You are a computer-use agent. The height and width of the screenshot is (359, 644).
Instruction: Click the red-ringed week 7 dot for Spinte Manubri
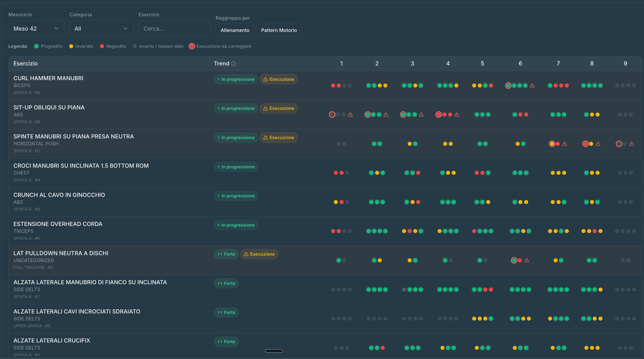552,144
